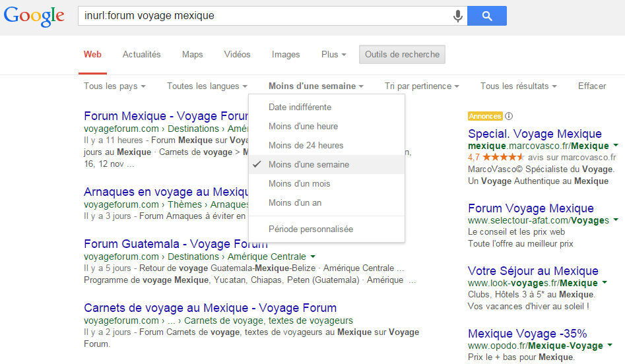Expand the Plus menu
The image size is (625, 364).
334,55
